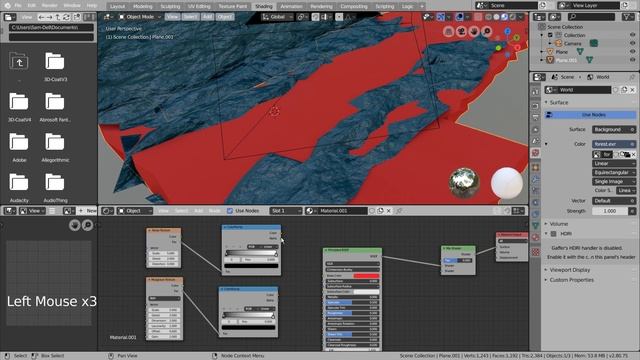
Task: Open the Render properties tab icon
Action: (536, 106)
